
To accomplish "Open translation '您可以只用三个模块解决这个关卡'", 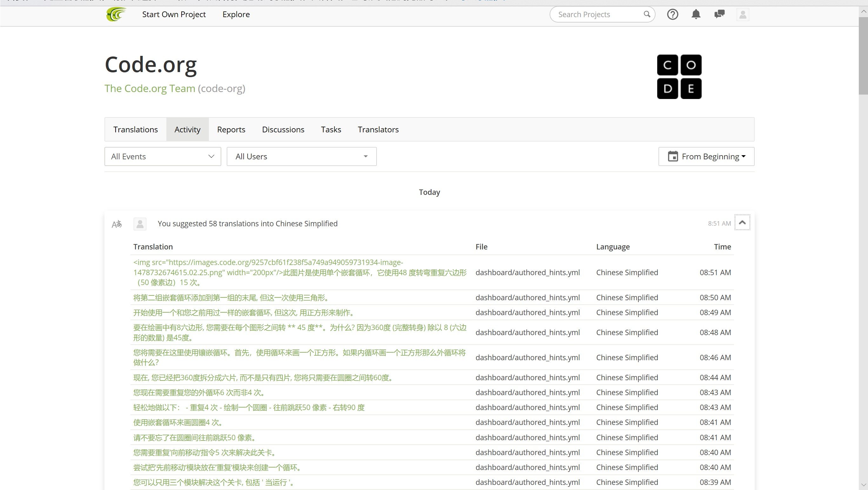I will point(215,482).
